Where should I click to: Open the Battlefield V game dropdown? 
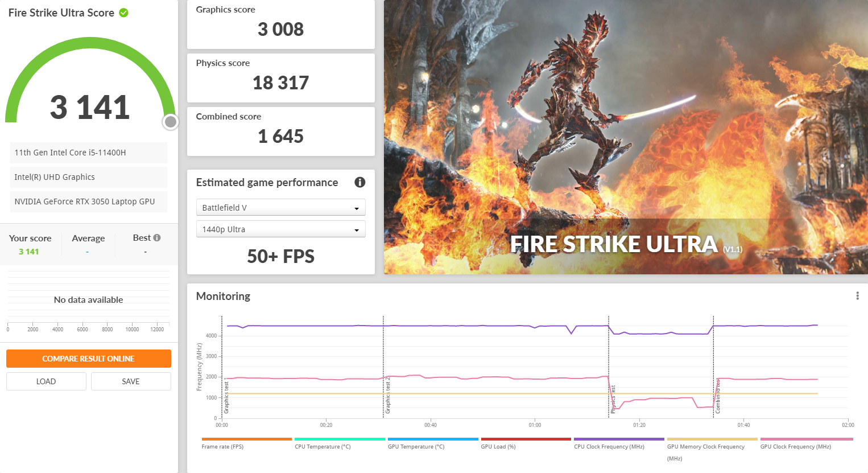[x=280, y=207]
